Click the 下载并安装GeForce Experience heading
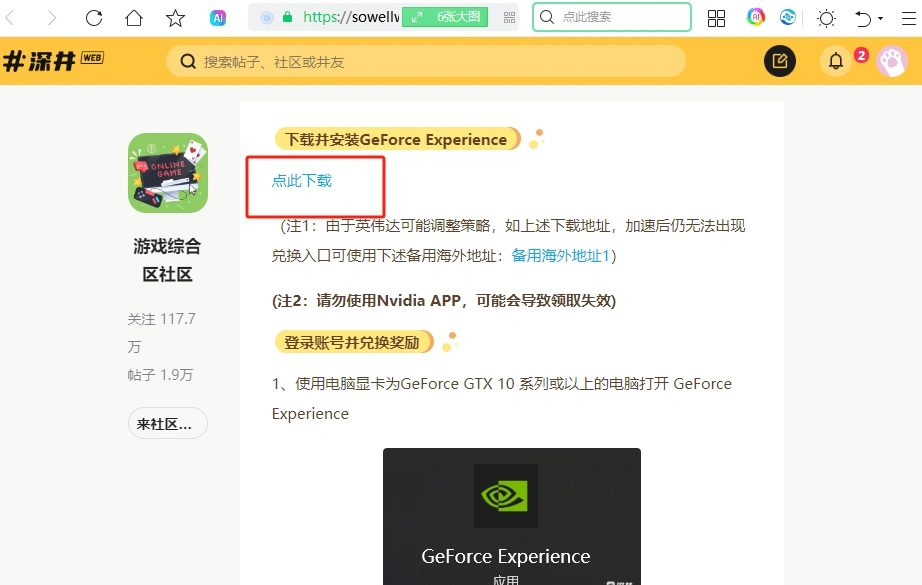 (x=396, y=139)
